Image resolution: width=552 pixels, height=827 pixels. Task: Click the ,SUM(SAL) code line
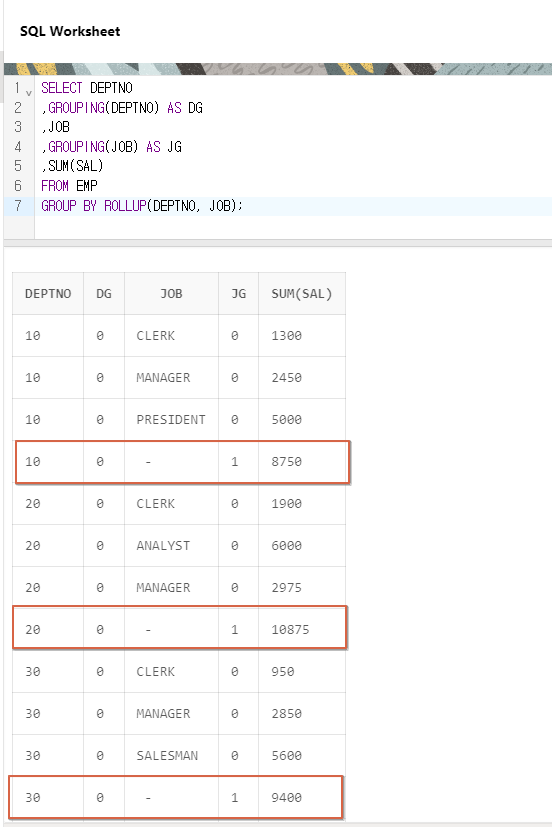(72, 166)
